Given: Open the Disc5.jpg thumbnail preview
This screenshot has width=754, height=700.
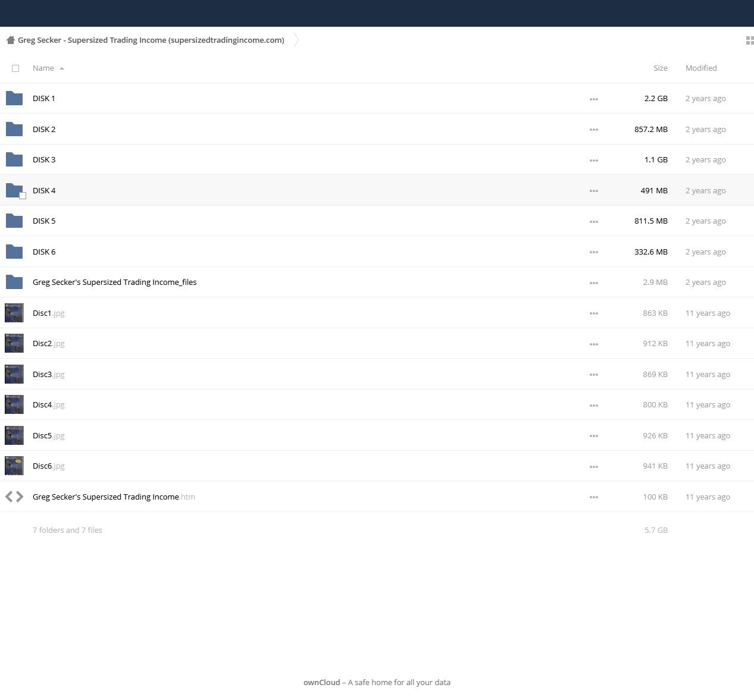Looking at the screenshot, I should point(14,435).
